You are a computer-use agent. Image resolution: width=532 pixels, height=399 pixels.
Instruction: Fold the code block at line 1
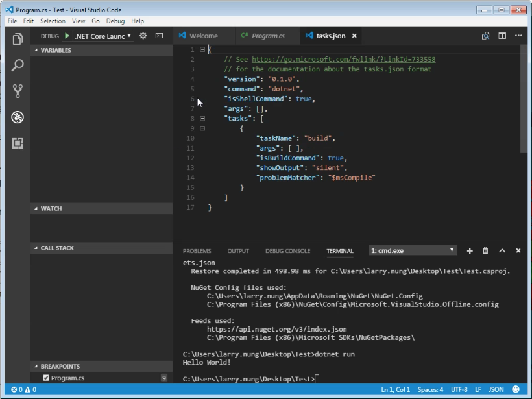[x=202, y=49]
